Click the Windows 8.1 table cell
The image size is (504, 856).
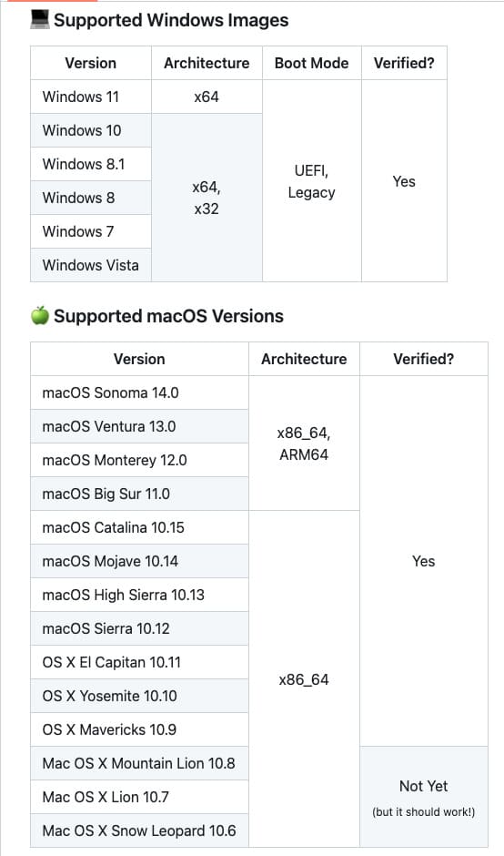click(91, 164)
